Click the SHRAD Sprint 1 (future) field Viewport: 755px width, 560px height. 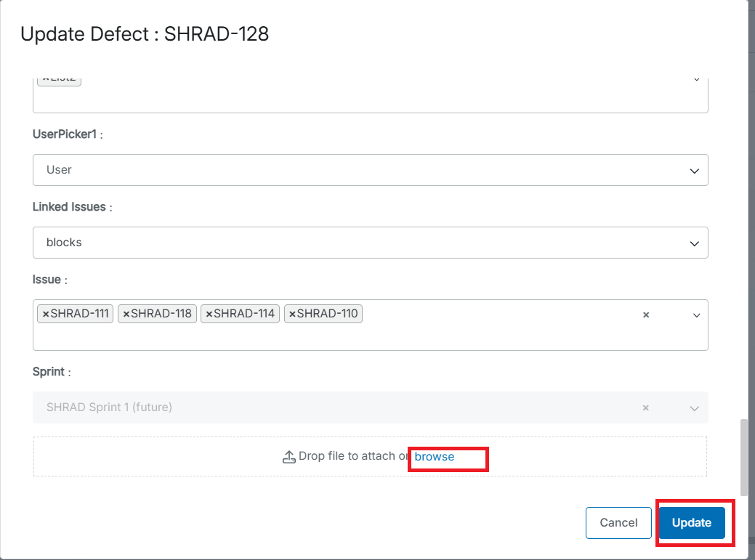click(x=109, y=407)
